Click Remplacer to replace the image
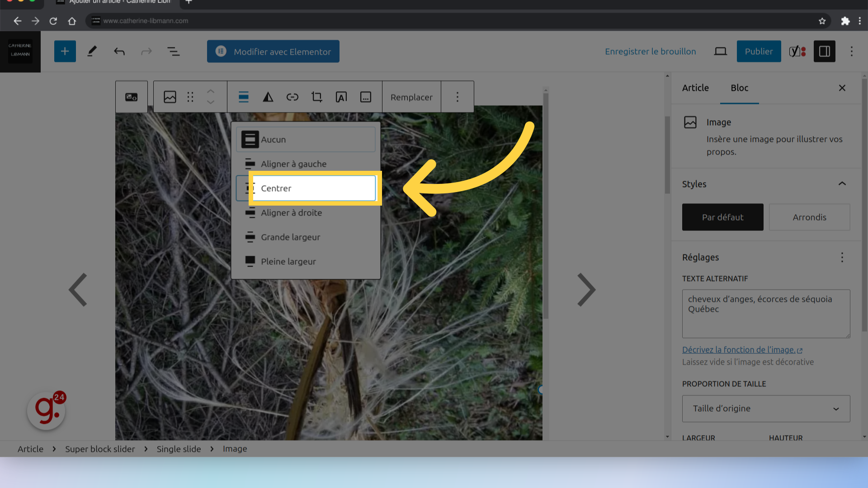Screen dimensions: 868x488 tap(411, 97)
